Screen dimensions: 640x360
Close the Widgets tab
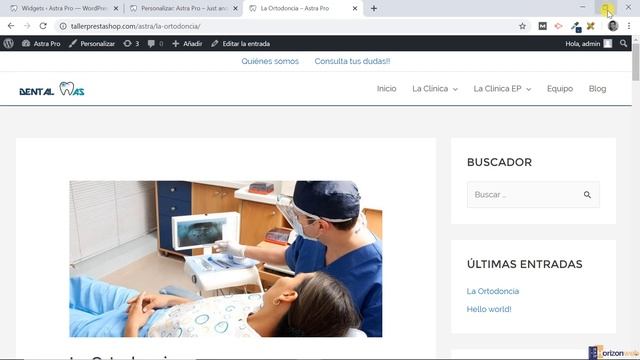tap(116, 8)
